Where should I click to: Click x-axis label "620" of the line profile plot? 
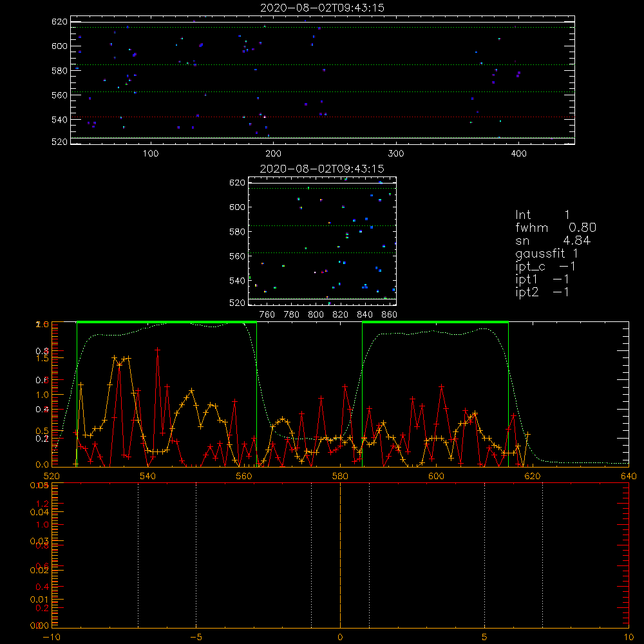tap(533, 477)
